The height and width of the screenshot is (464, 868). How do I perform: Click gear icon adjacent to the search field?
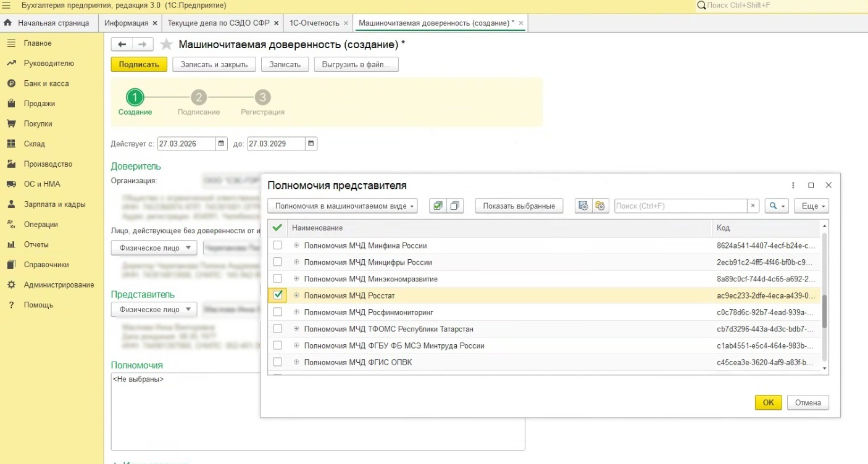tap(601, 206)
